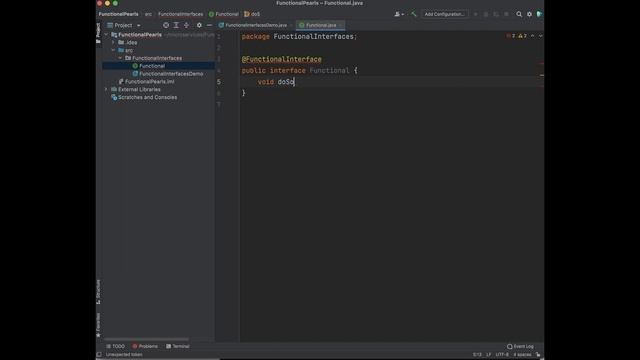Open Project panel gear options
This screenshot has width=640, height=360.
coord(199,25)
